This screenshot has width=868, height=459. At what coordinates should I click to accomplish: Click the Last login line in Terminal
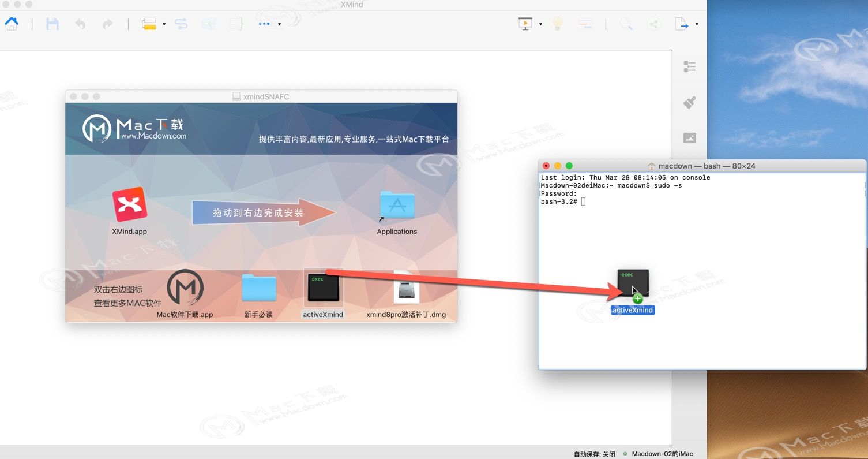[625, 178]
